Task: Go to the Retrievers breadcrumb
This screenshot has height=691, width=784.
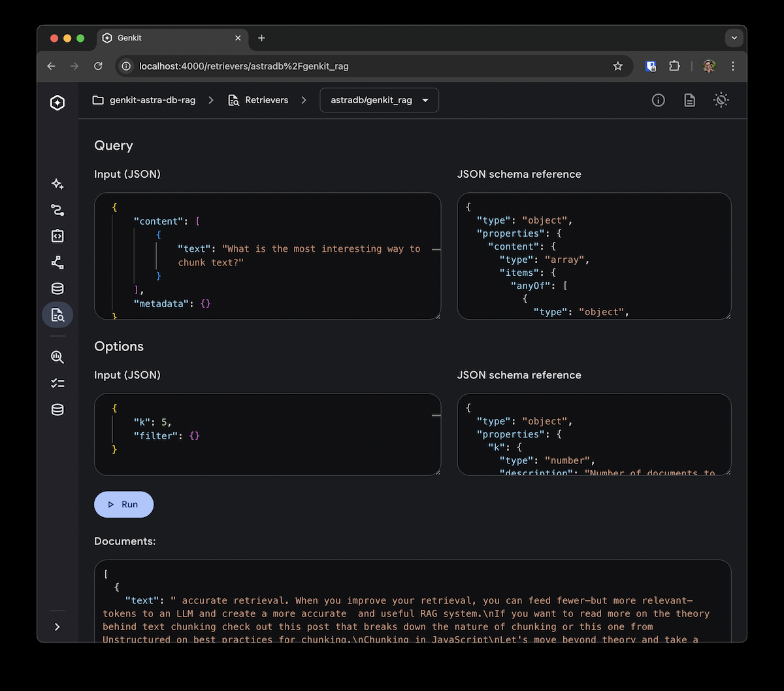Action: 258,100
